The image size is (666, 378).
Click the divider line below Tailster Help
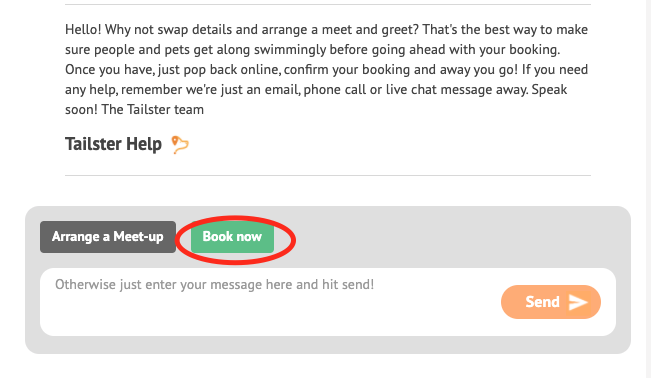click(x=328, y=175)
